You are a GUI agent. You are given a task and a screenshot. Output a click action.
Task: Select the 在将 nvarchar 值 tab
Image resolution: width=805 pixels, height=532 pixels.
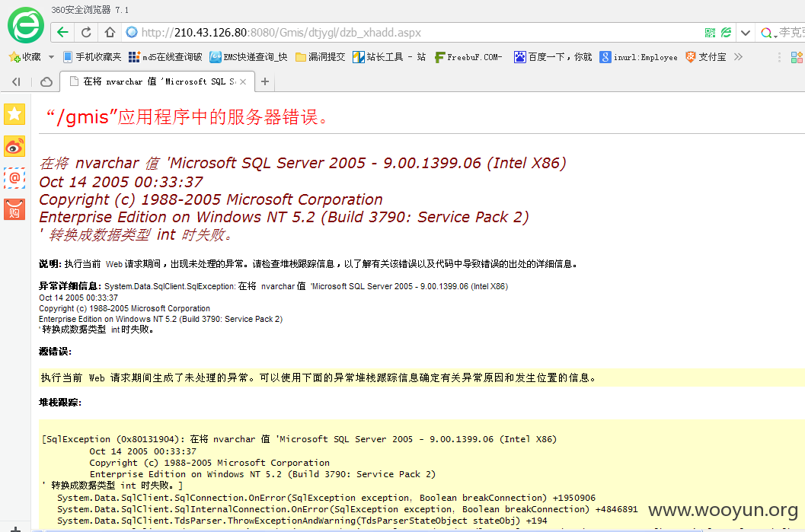coord(158,81)
